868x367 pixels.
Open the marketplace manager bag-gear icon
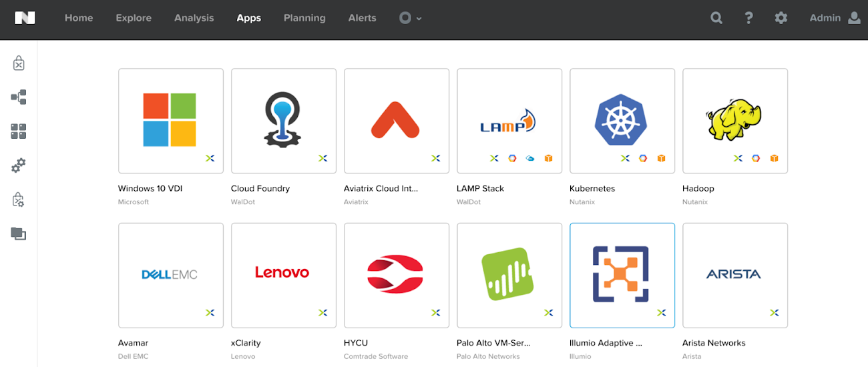[x=19, y=200]
